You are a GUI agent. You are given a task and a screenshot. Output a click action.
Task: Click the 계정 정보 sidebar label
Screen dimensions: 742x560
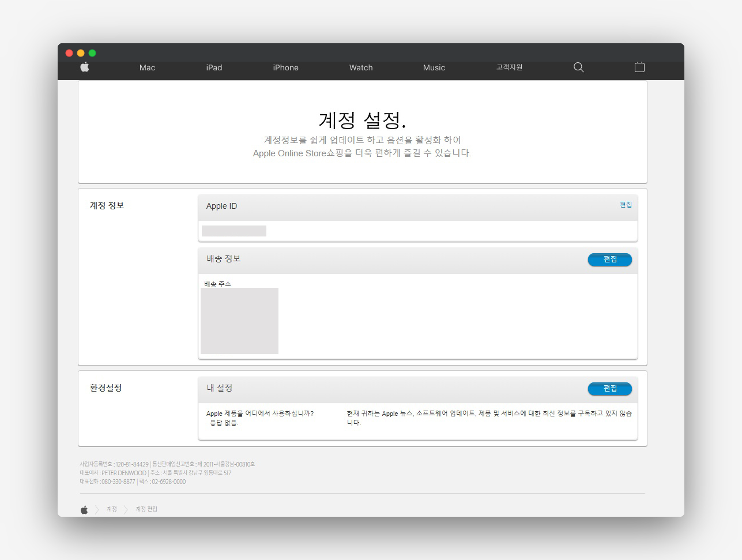[107, 205]
